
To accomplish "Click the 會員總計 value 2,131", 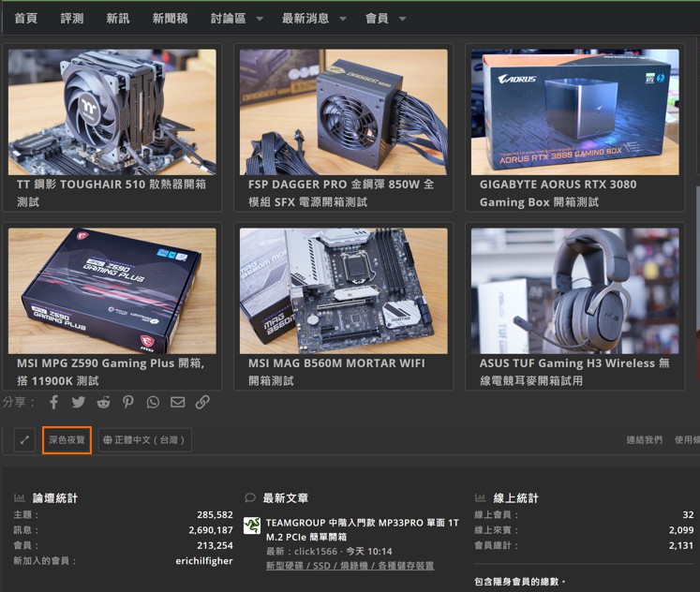I will [x=681, y=545].
